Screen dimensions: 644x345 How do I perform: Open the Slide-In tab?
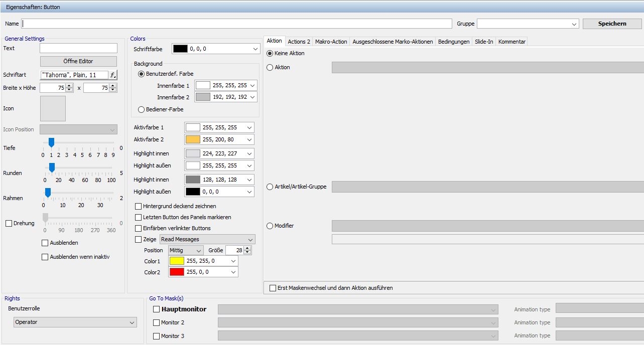point(484,42)
